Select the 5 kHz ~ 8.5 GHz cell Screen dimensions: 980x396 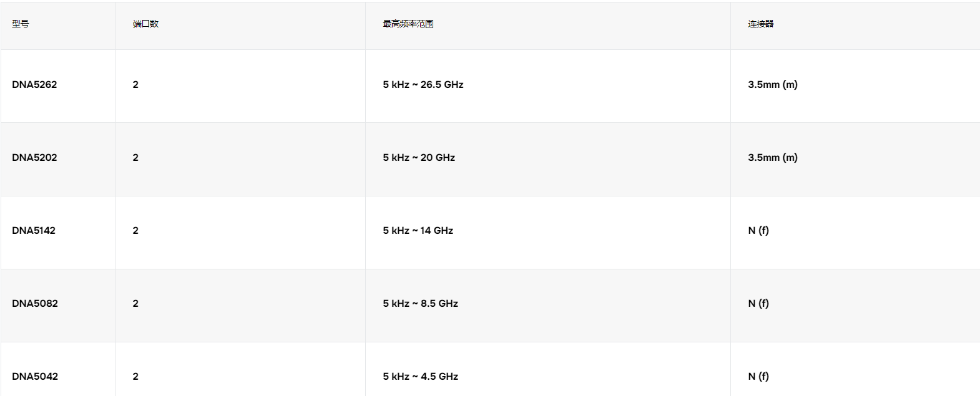pos(421,304)
